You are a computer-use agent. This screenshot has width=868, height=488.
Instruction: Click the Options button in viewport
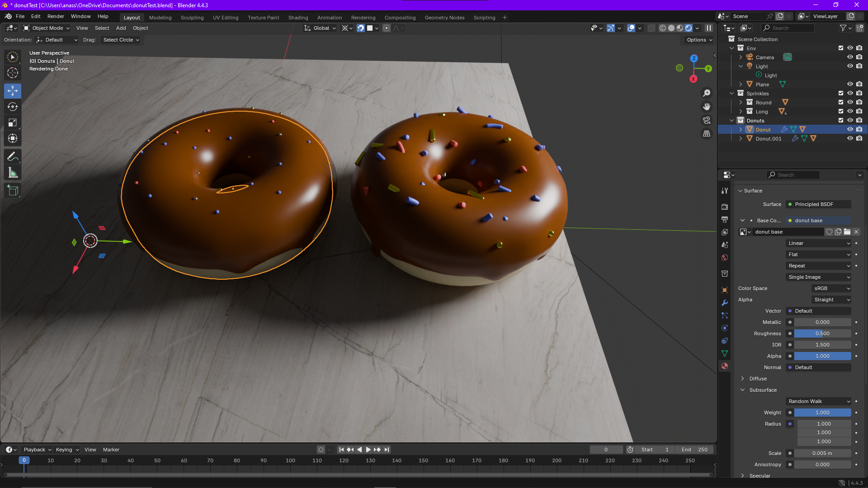point(699,40)
